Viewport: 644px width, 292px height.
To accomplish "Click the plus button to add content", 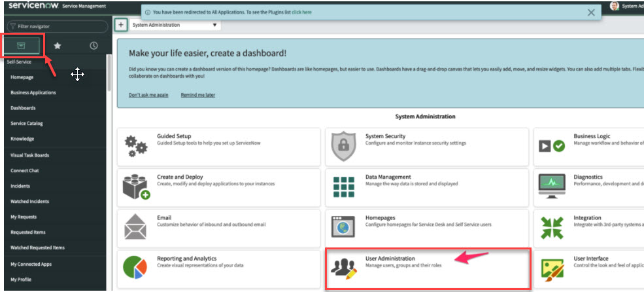I will tap(121, 25).
